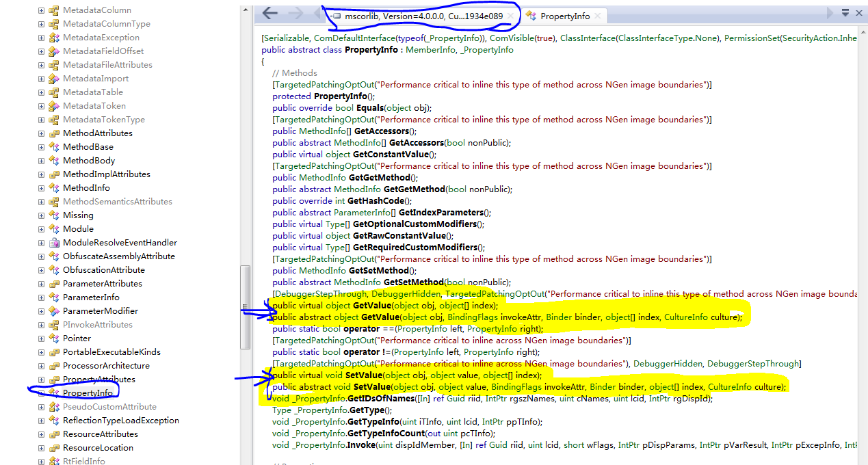Click the MetadataColumnType enum icon

click(54, 24)
